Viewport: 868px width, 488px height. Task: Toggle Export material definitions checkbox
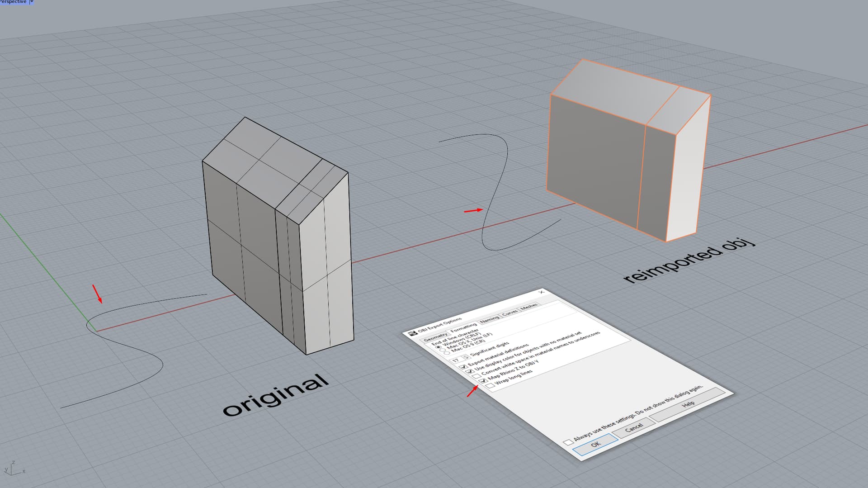463,366
